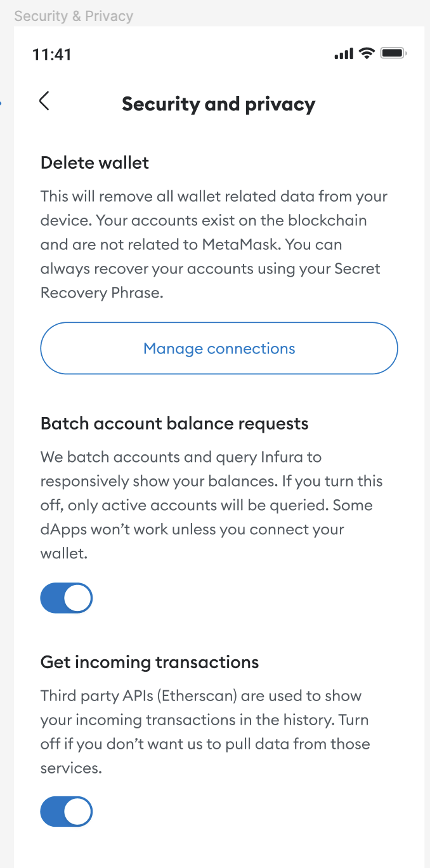
Task: Toggle the Etherscan incoming transactions switch
Action: click(x=67, y=811)
